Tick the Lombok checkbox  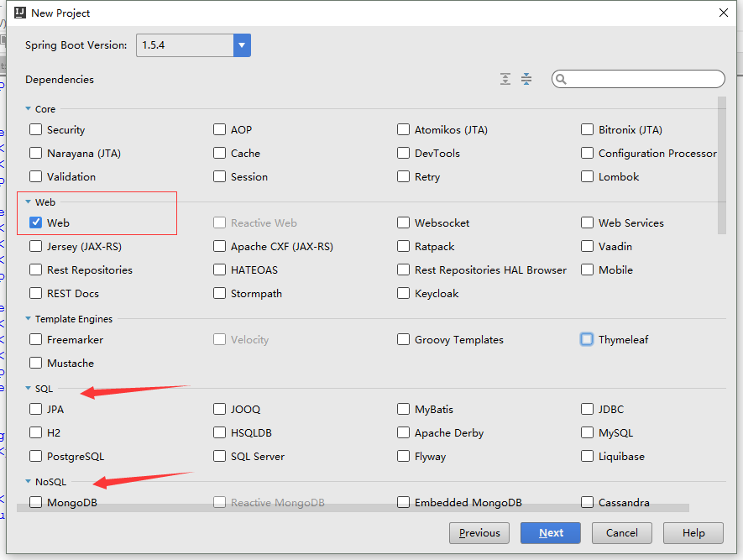point(587,176)
